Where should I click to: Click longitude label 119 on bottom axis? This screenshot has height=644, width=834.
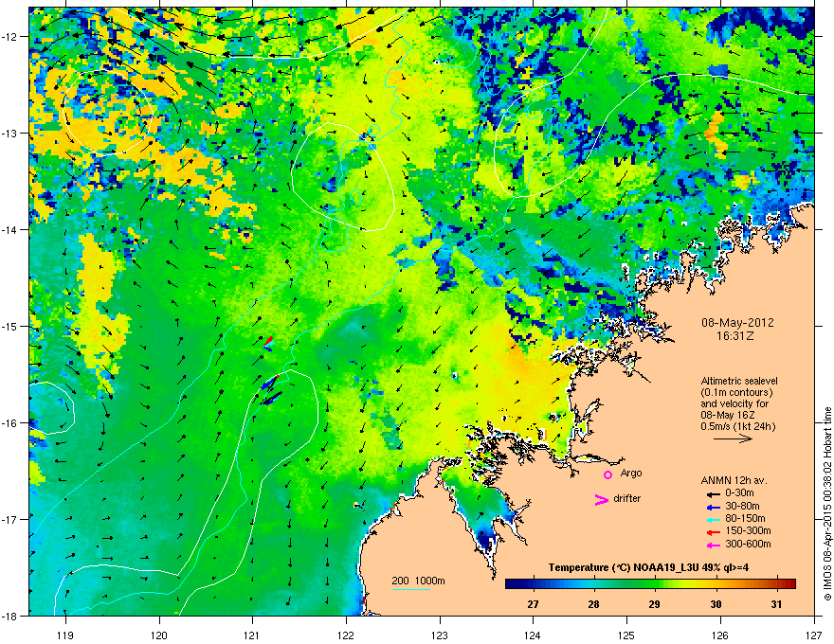(x=66, y=635)
